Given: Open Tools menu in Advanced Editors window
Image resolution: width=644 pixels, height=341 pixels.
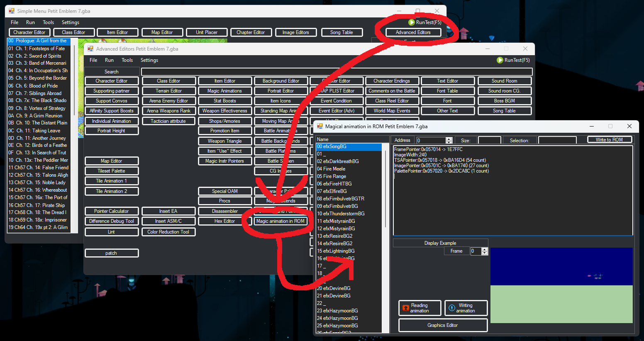Looking at the screenshot, I should [127, 60].
